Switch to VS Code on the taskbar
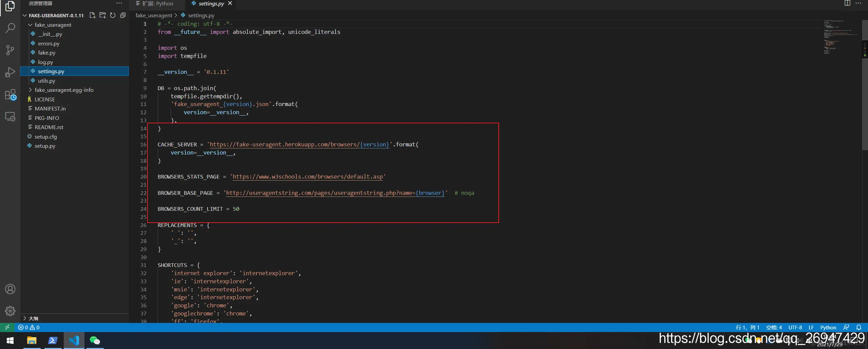868x349 pixels. pyautogui.click(x=74, y=341)
